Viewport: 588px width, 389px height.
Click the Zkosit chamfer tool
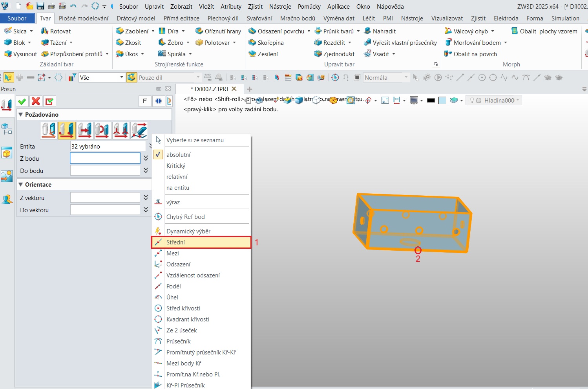pyautogui.click(x=128, y=42)
